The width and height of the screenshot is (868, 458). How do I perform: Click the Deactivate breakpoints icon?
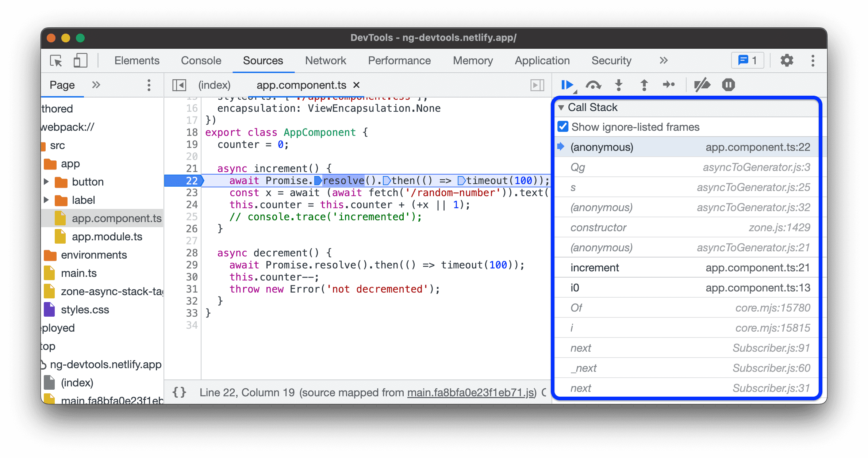(x=702, y=85)
